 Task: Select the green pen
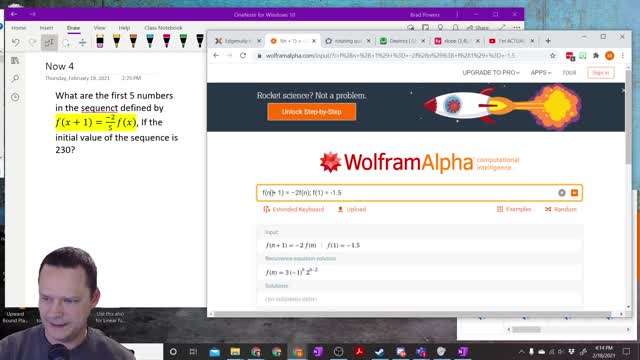(183, 41)
